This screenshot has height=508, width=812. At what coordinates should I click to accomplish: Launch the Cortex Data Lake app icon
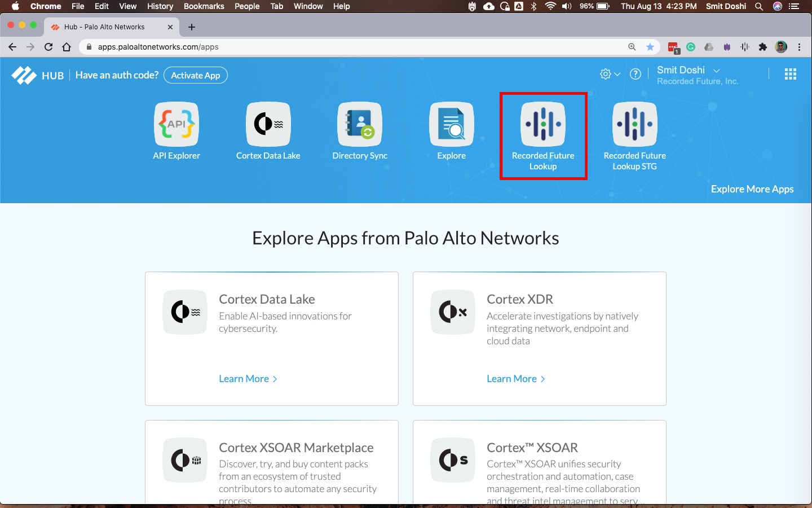tap(268, 124)
